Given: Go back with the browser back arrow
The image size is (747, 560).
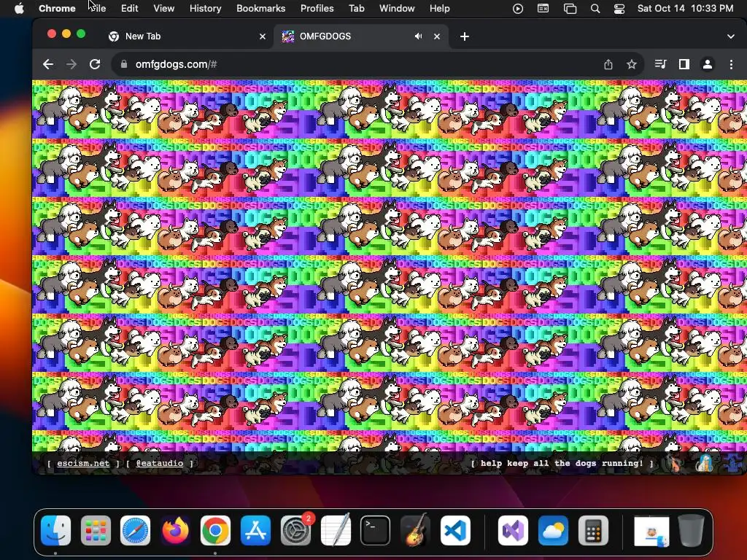Looking at the screenshot, I should tap(48, 64).
